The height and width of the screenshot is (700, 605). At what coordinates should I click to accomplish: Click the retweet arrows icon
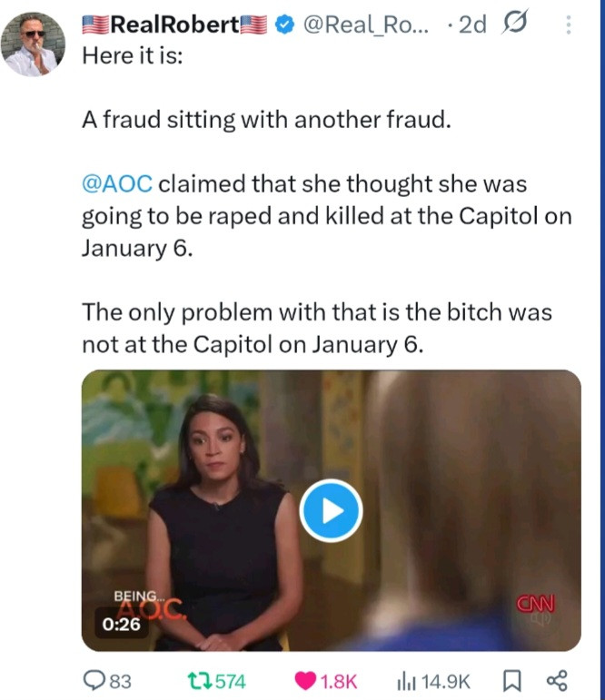click(x=195, y=680)
